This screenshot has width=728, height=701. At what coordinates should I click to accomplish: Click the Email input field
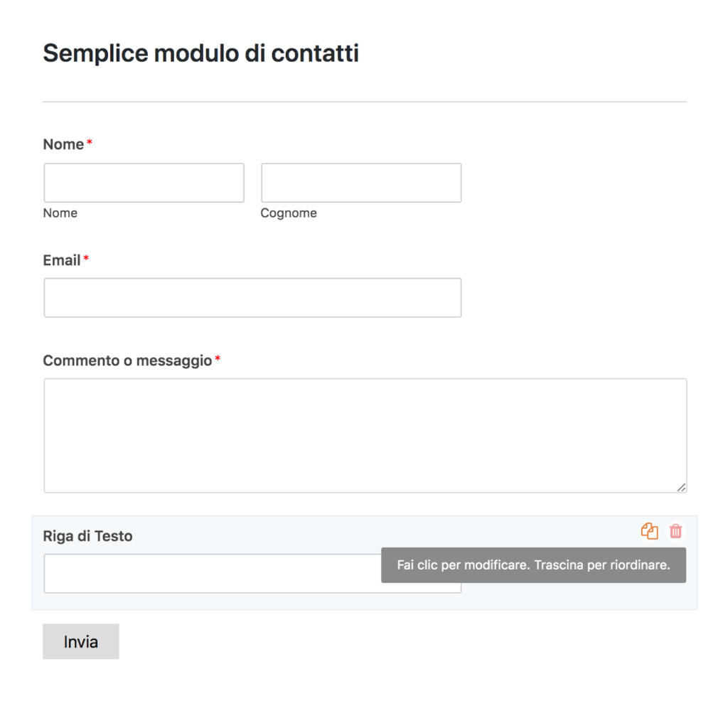(x=252, y=297)
